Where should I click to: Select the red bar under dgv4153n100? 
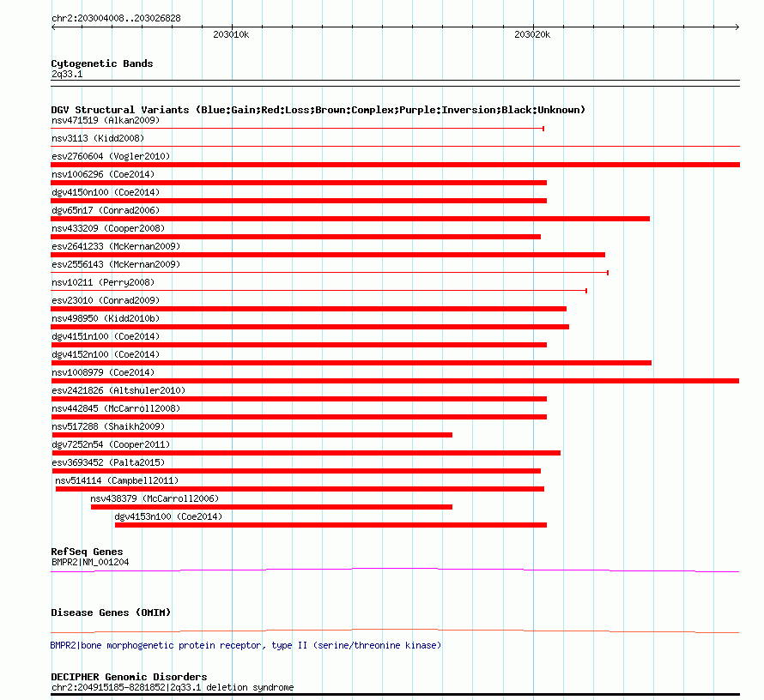point(330,525)
